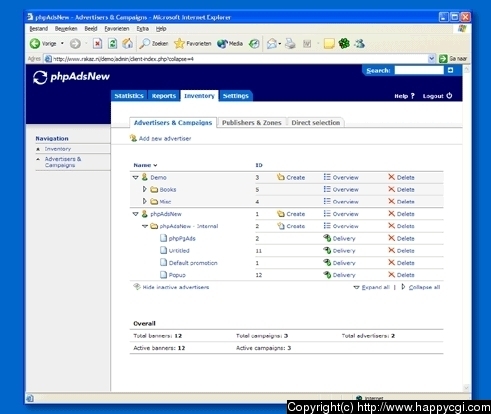The height and width of the screenshot is (414, 491).
Task: Click the Hide inactive advertisers icon
Action: (x=137, y=287)
